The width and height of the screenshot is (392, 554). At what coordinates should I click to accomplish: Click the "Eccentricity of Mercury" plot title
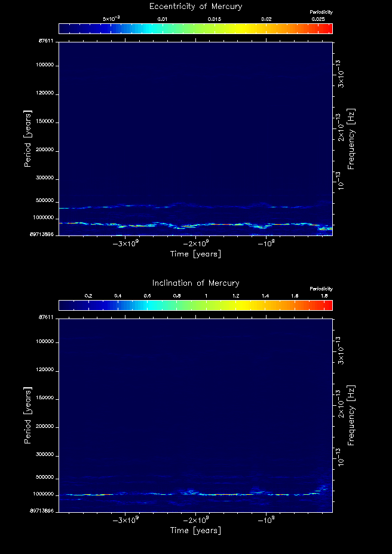coord(195,7)
